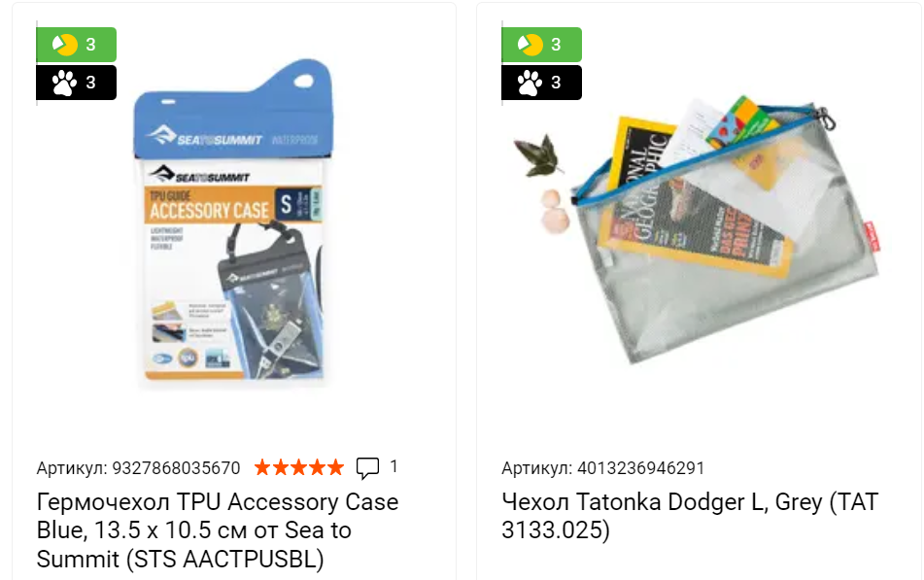Image resolution: width=924 pixels, height=580 pixels.
Task: Click Артикул 9327868035670 text
Action: coord(139,468)
